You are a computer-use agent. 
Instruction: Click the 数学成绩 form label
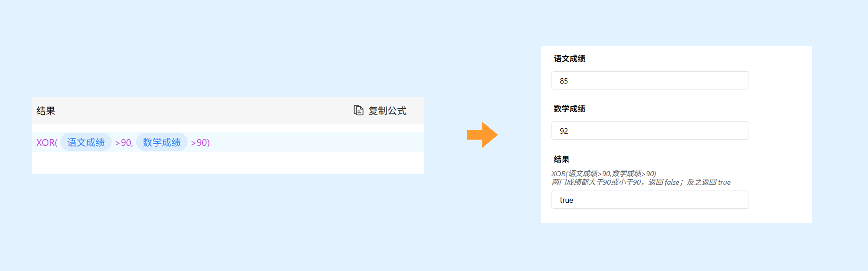[x=569, y=109]
